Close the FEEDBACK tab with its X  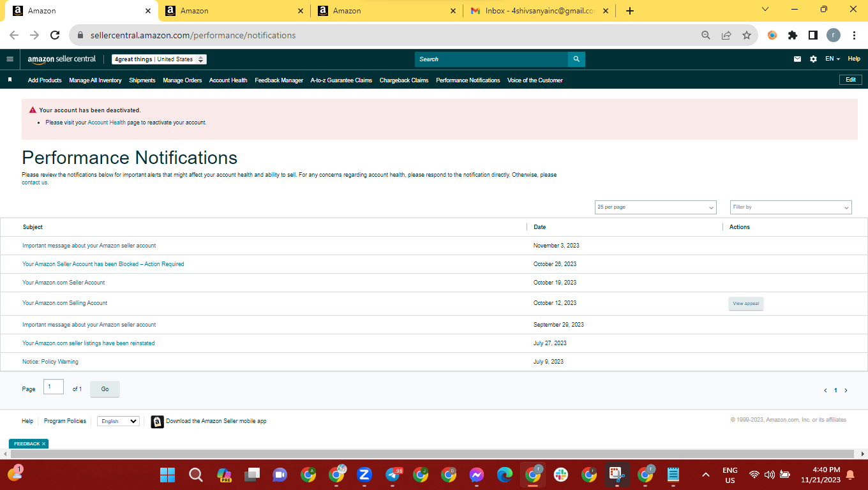44,443
